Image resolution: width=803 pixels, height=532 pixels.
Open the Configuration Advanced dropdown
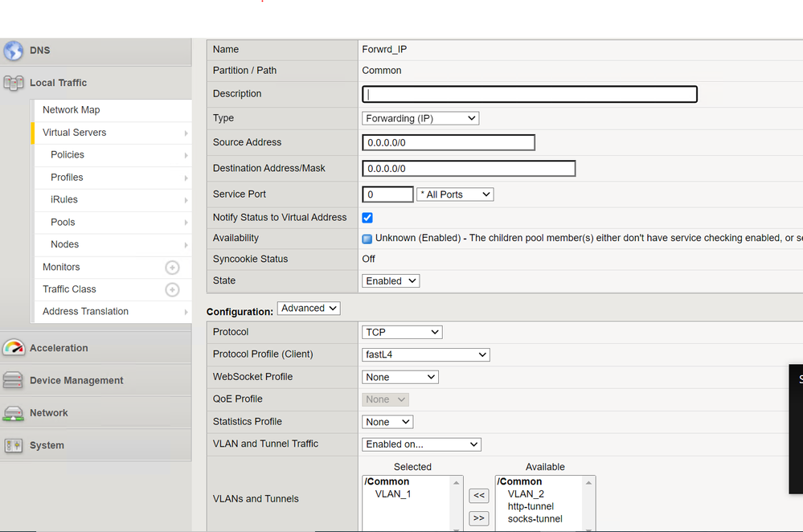(309, 309)
